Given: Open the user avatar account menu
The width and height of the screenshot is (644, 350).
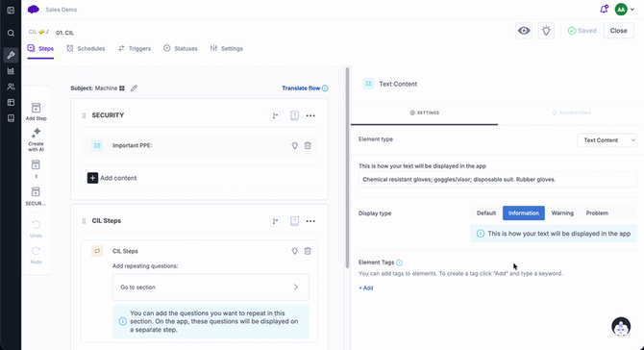Looking at the screenshot, I should tap(624, 9).
